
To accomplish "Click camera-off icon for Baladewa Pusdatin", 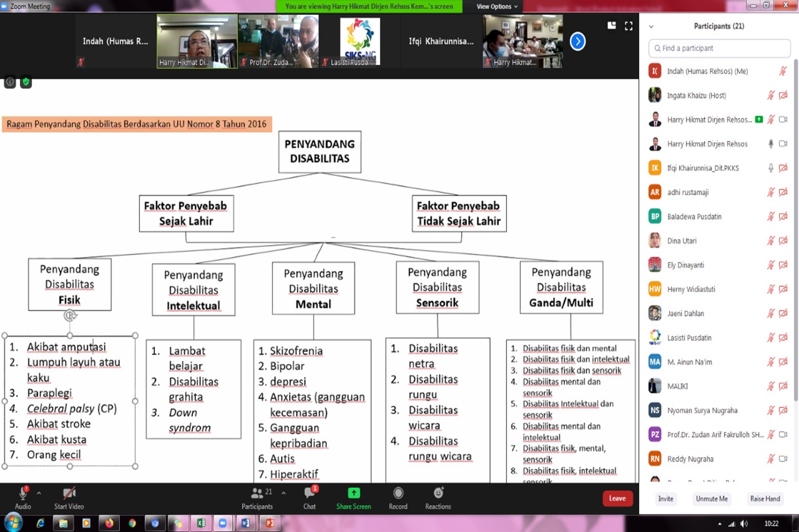I will (783, 216).
